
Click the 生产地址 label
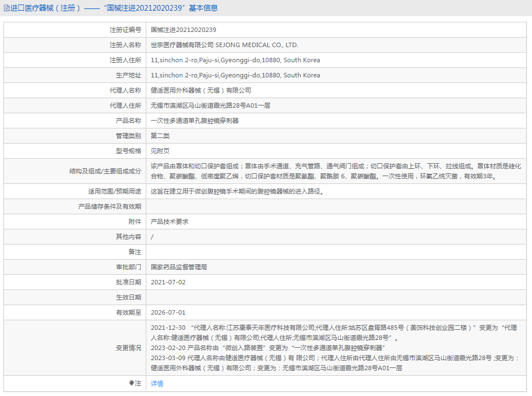(x=128, y=75)
